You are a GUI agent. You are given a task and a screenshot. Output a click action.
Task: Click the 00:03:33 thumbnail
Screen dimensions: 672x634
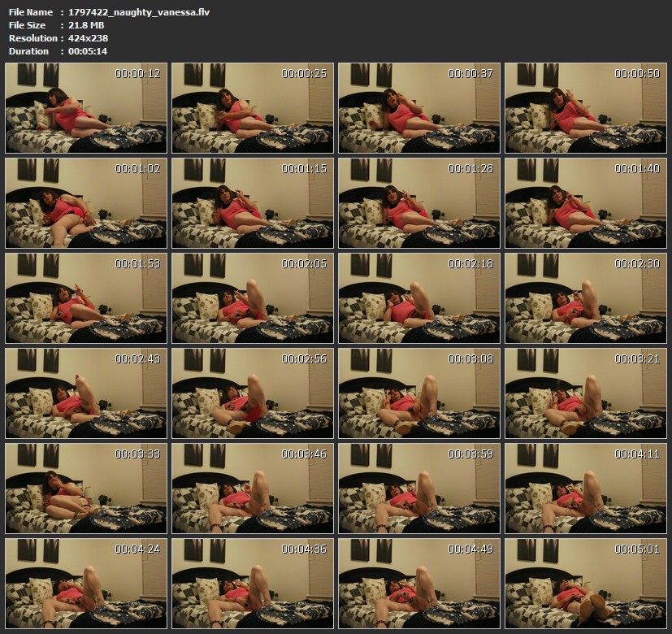[x=86, y=489]
